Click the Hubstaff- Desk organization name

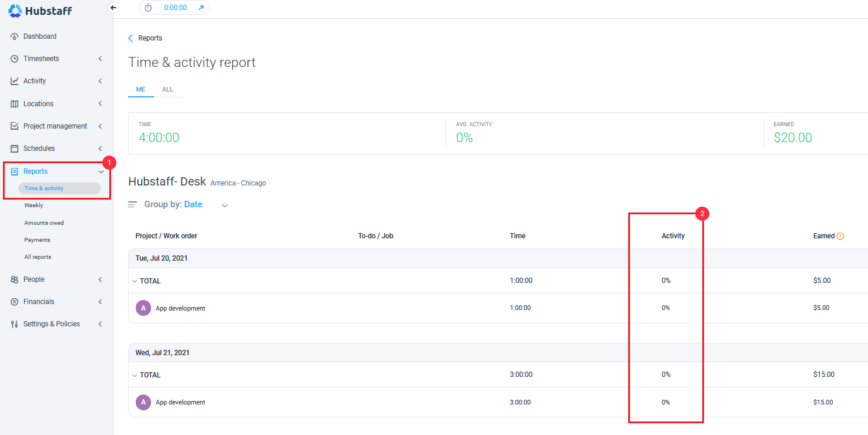(167, 182)
